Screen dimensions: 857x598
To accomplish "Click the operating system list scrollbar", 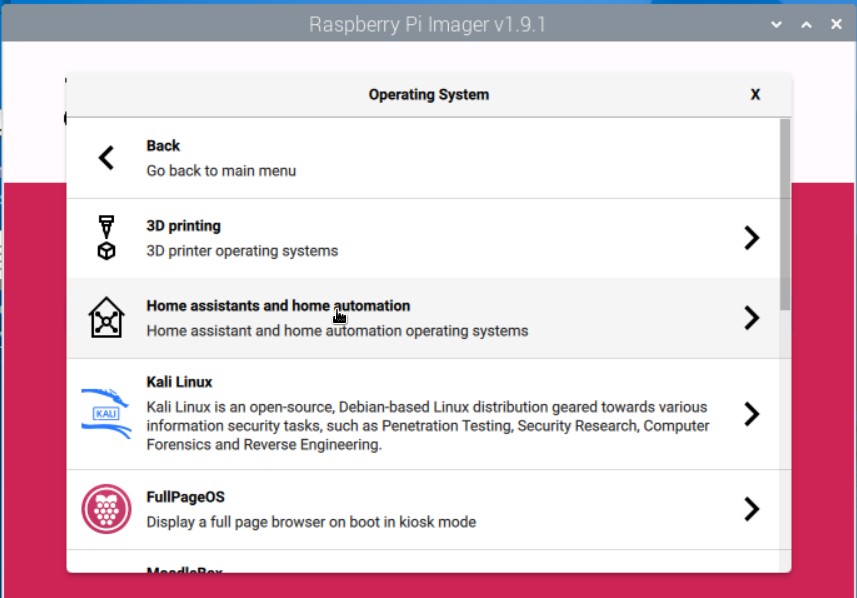I will point(785,214).
